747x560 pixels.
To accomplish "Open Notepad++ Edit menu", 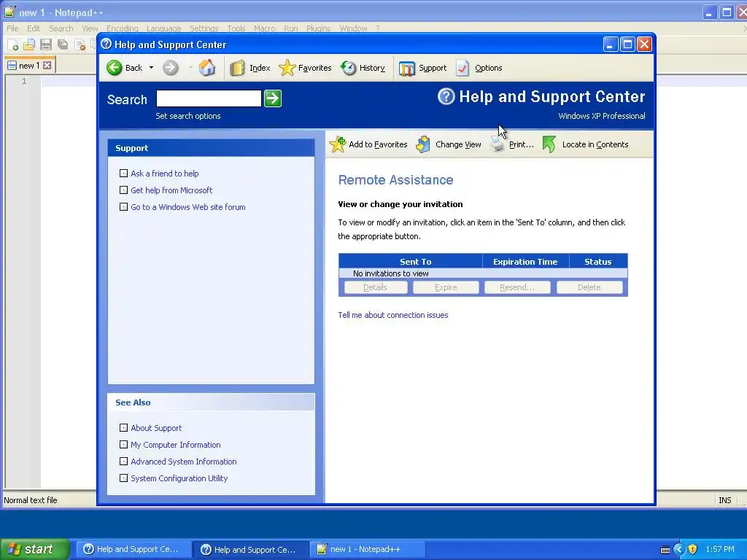I will pyautogui.click(x=34, y=28).
